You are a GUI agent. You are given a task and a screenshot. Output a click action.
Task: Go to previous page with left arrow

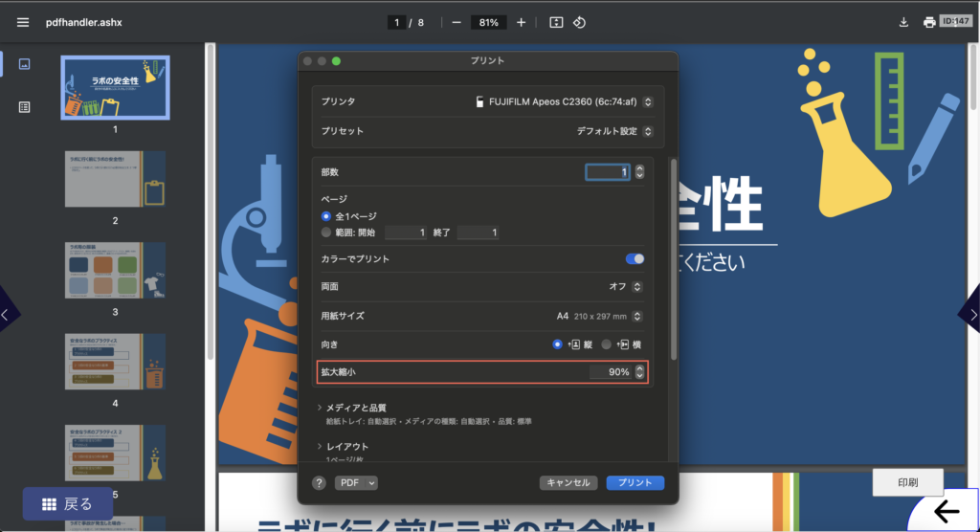pyautogui.click(x=7, y=315)
